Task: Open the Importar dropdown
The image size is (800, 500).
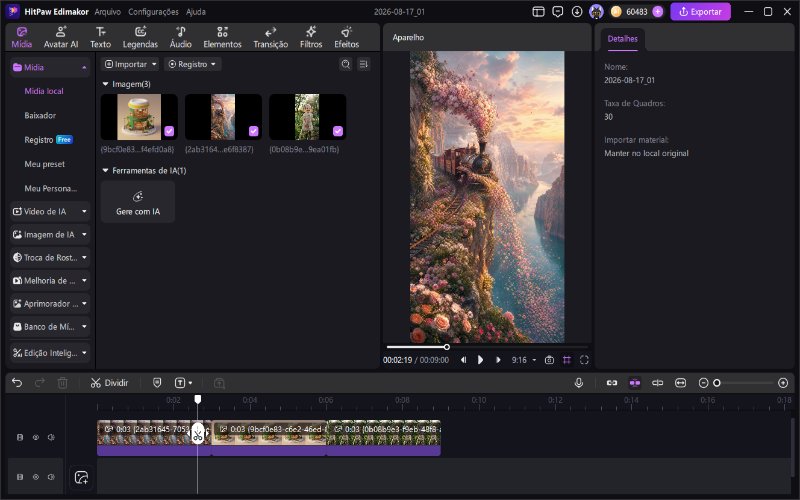Action: coord(130,64)
